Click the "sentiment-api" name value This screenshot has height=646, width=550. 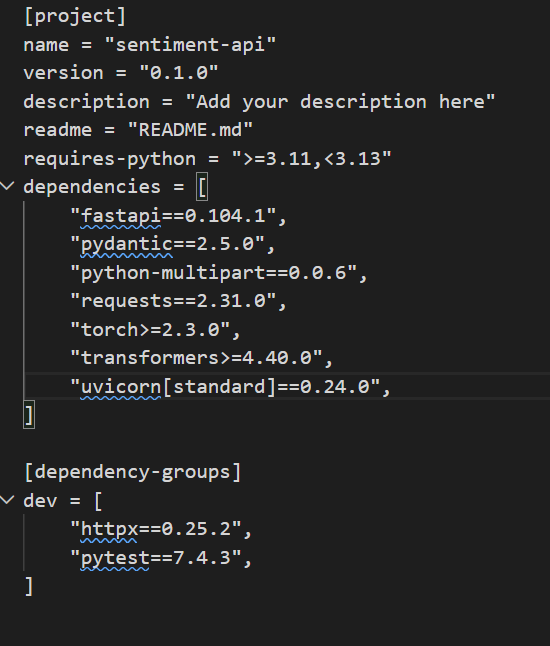pos(190,44)
